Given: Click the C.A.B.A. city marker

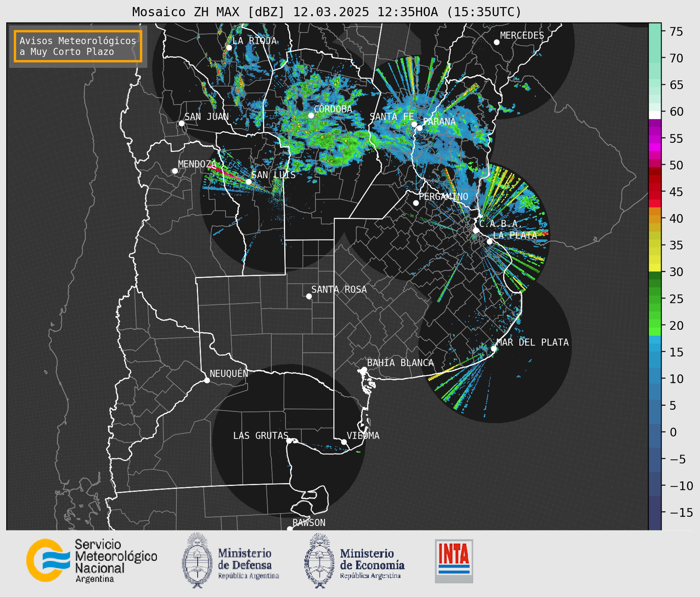Looking at the screenshot, I should [x=476, y=230].
